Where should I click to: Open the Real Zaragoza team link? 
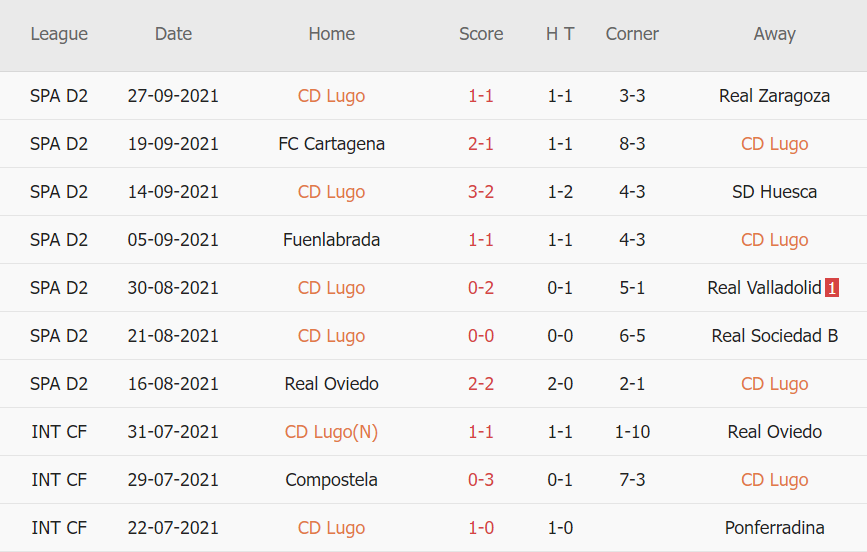pos(774,96)
